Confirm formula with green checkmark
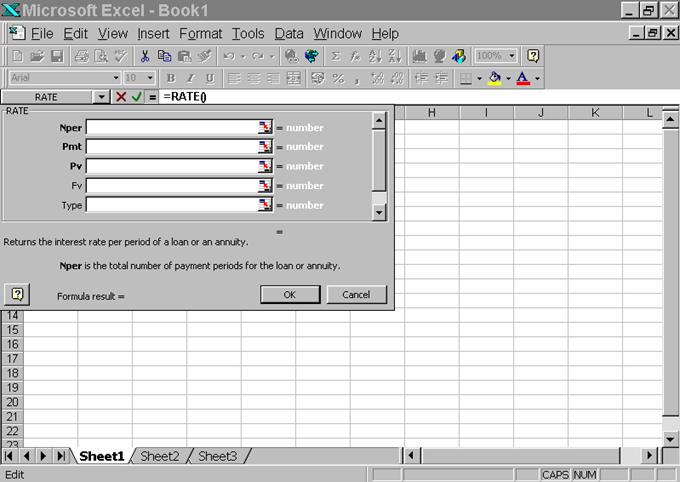Screen dimensions: 680x482 136,97
